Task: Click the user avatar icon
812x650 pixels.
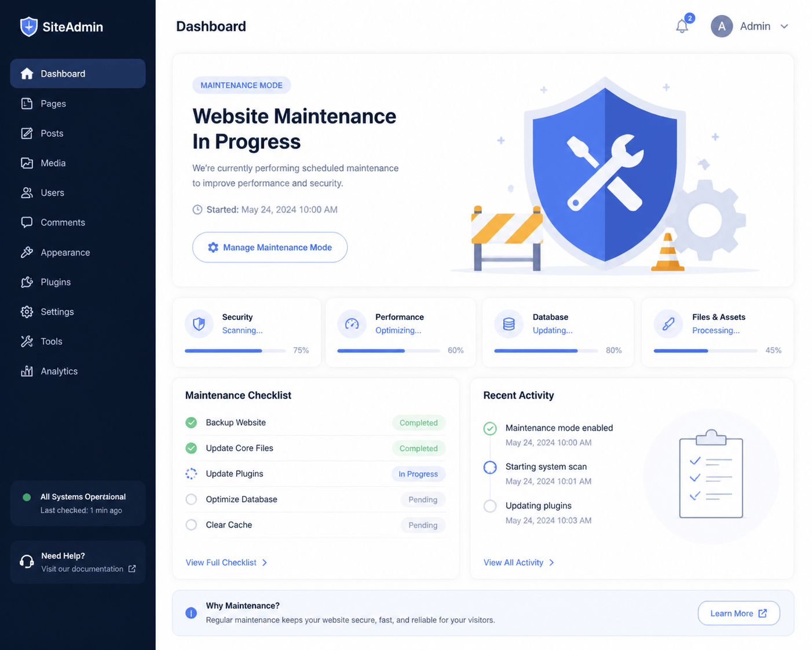Action: [x=722, y=26]
